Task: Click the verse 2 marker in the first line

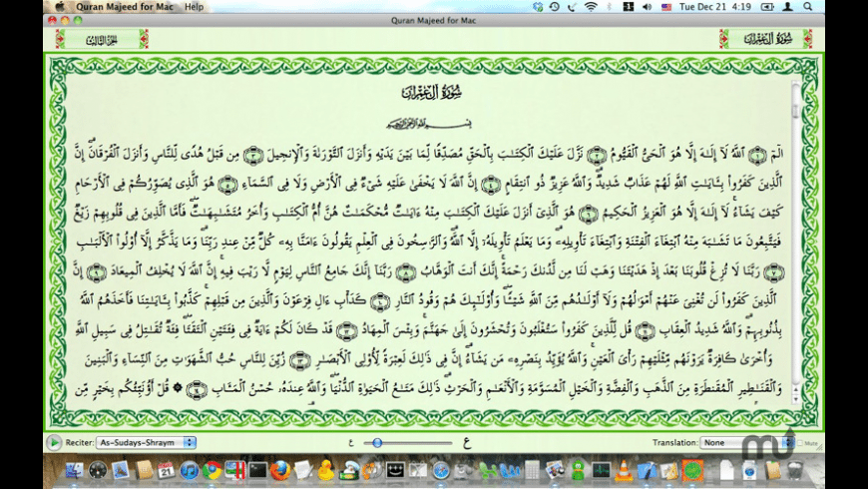Action: tap(597, 155)
